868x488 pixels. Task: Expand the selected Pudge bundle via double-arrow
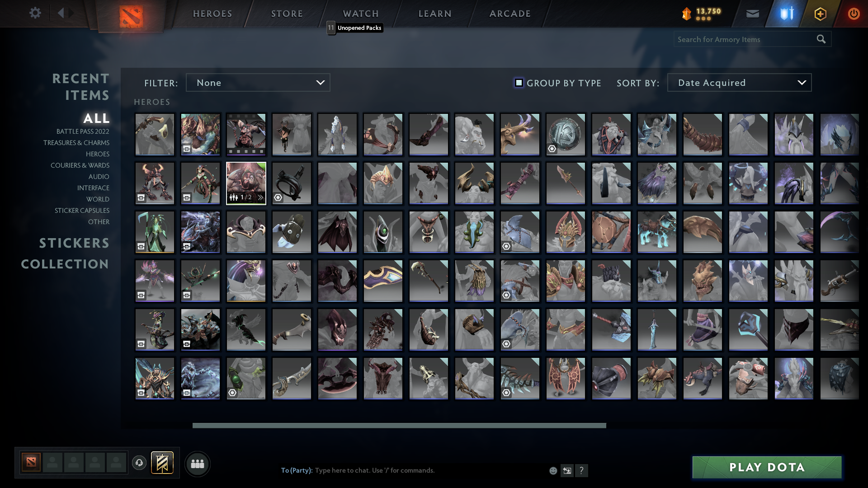point(260,197)
